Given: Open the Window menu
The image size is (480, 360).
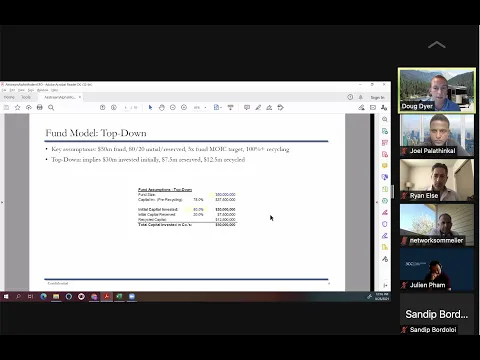Looking at the screenshot, I should (42, 90).
